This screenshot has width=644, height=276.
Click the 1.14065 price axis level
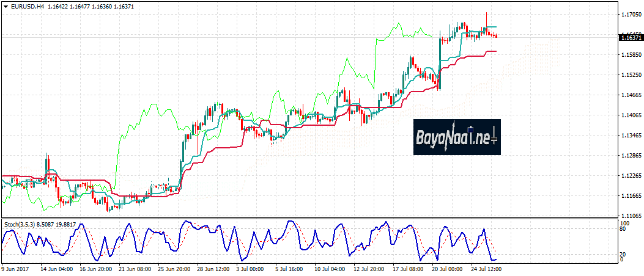pos(630,115)
